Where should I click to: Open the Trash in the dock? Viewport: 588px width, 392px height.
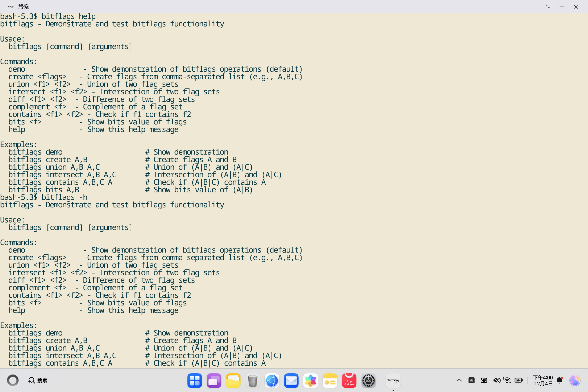(x=253, y=380)
